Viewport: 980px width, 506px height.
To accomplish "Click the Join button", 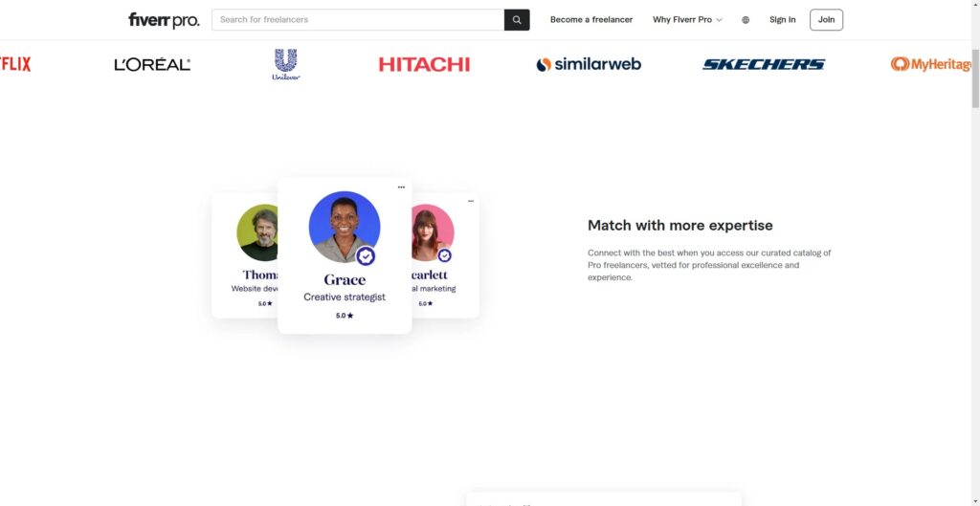I will (826, 20).
